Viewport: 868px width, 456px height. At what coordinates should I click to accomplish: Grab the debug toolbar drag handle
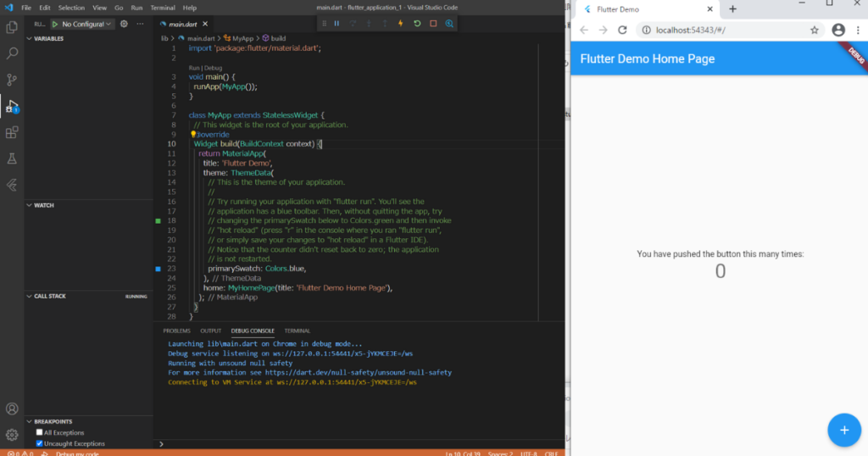325,24
